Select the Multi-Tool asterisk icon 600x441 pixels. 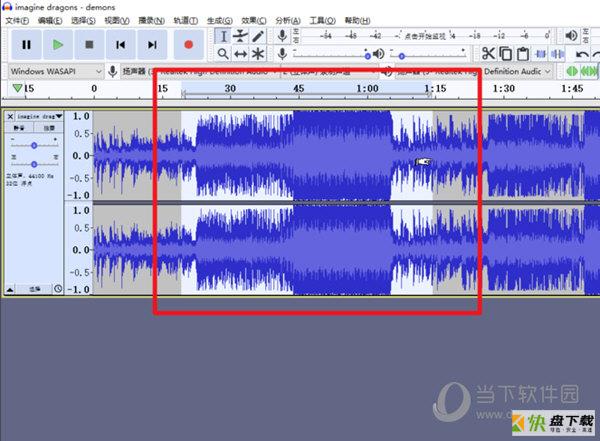click(x=258, y=54)
